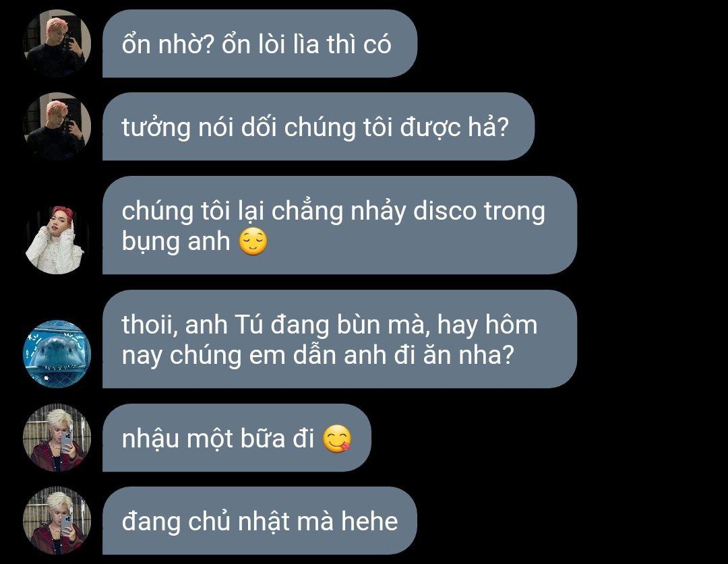Open pink-haired avatar beside "ổn nhờ?" message

pos(57,44)
